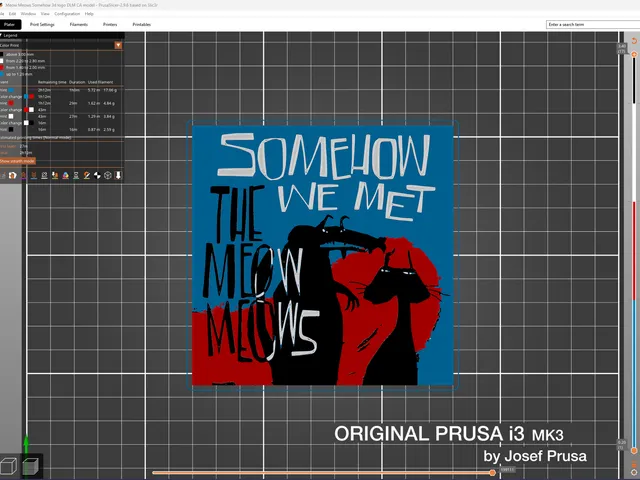Click the "2.59 g" filament weight value

(109, 129)
